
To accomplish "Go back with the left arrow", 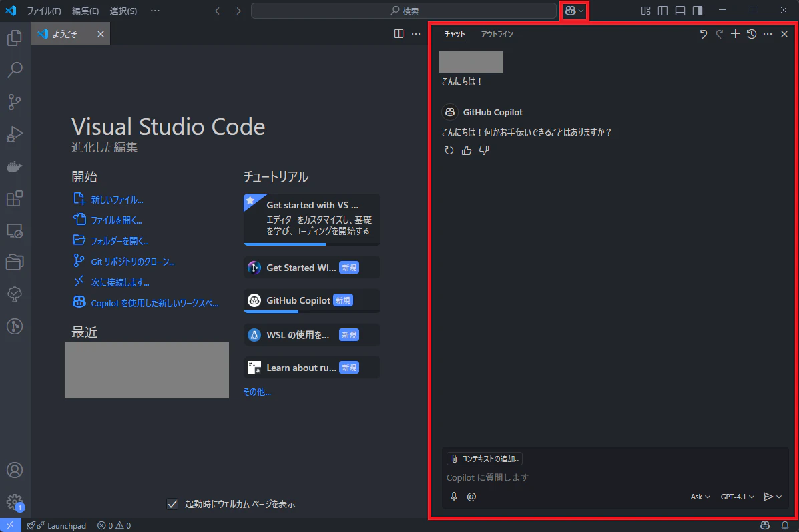I will 219,11.
